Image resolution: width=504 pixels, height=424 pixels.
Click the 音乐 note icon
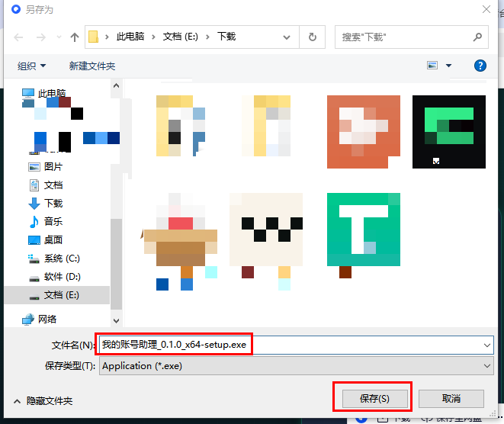tap(34, 221)
